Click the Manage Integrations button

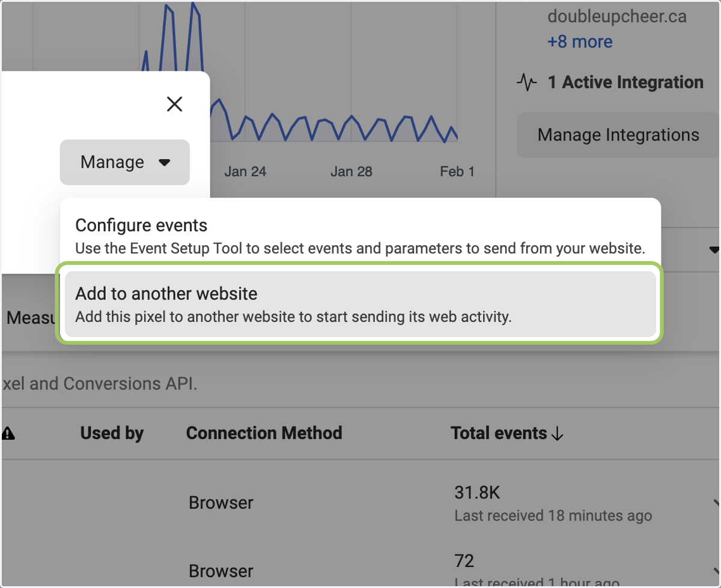(618, 135)
